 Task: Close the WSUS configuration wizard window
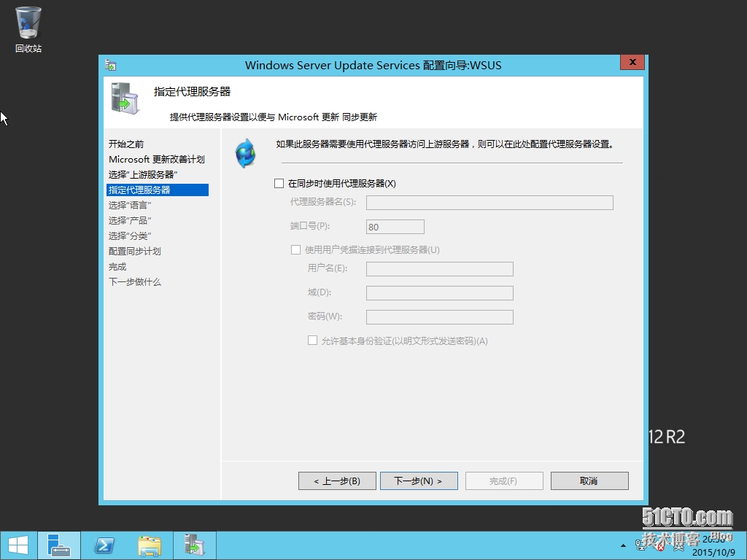click(632, 63)
